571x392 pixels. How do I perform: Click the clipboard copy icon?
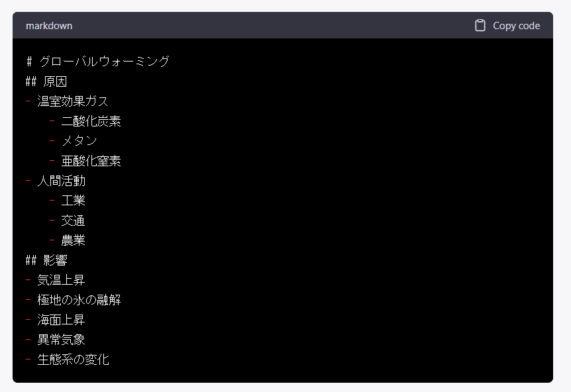(x=480, y=25)
